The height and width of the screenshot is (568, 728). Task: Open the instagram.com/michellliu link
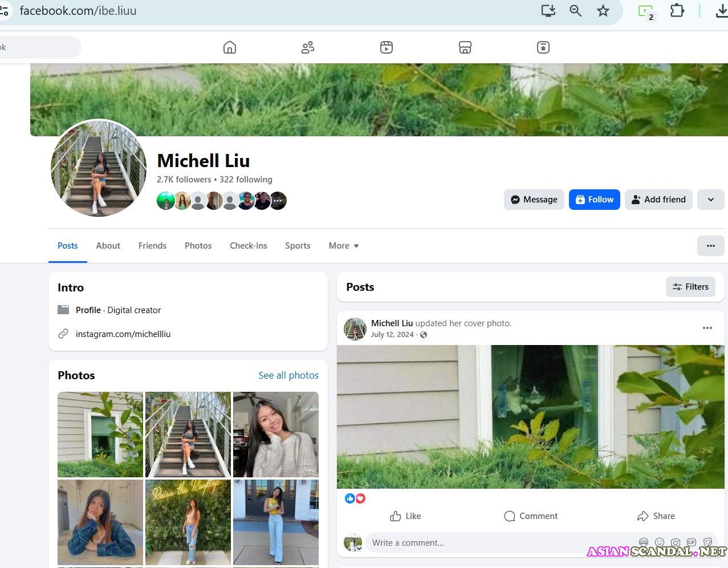tap(123, 334)
